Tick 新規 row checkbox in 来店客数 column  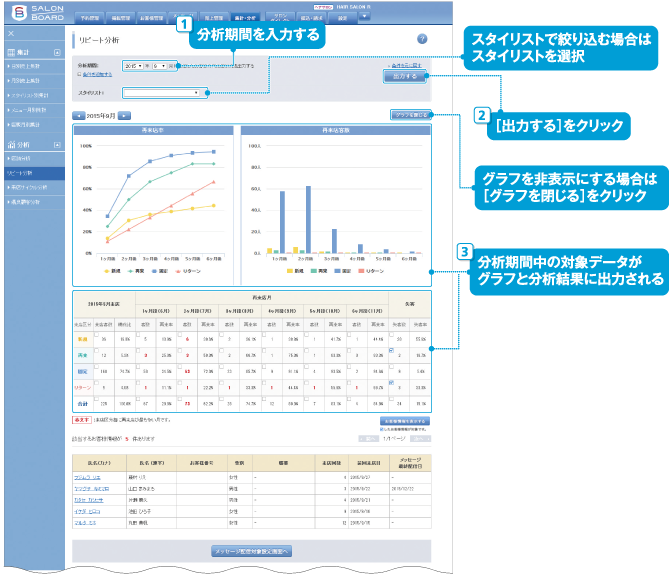pos(97,334)
